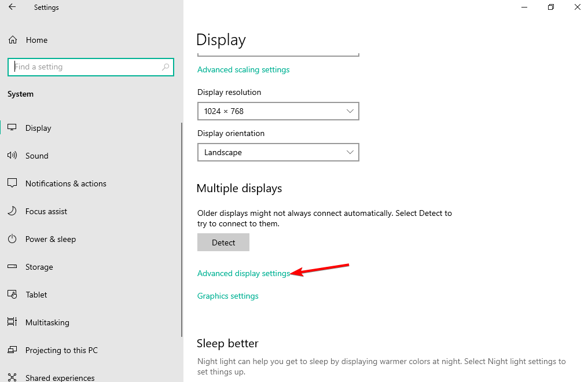588x382 pixels.
Task: Open Advanced scaling settings link
Action: 244,69
